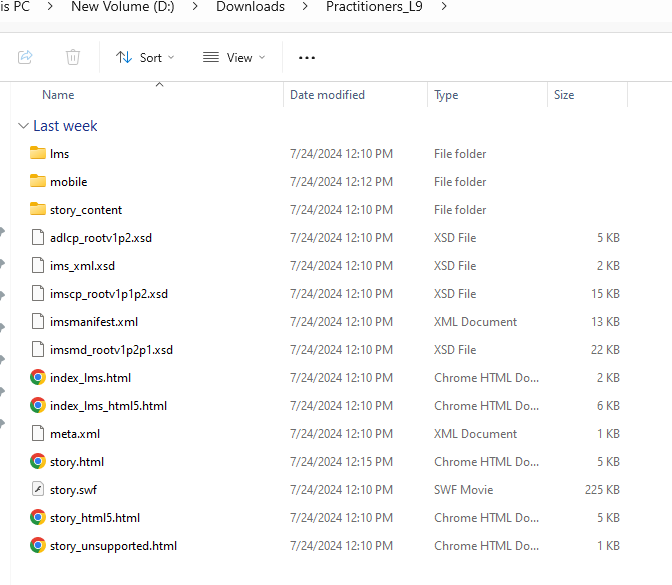This screenshot has width=672, height=585.
Task: Open the View dropdown menu
Action: [x=234, y=57]
